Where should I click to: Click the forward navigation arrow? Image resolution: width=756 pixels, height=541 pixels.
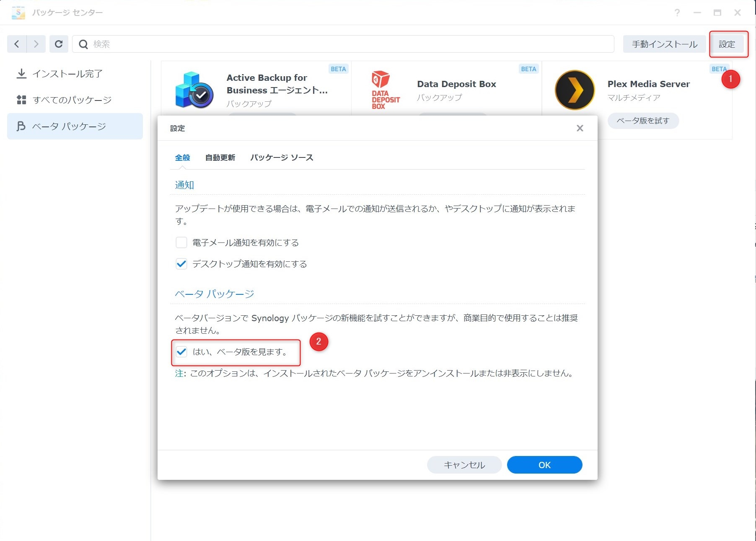pos(36,44)
